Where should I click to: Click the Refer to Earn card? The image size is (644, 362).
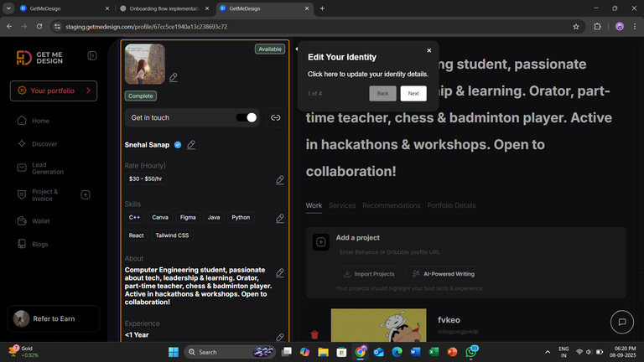(x=54, y=318)
